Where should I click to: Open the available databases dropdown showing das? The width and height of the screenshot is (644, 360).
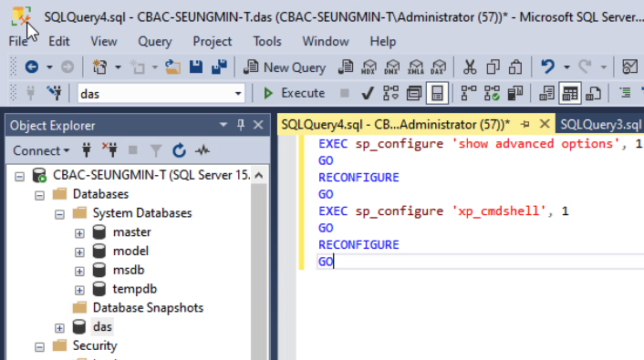pyautogui.click(x=161, y=94)
